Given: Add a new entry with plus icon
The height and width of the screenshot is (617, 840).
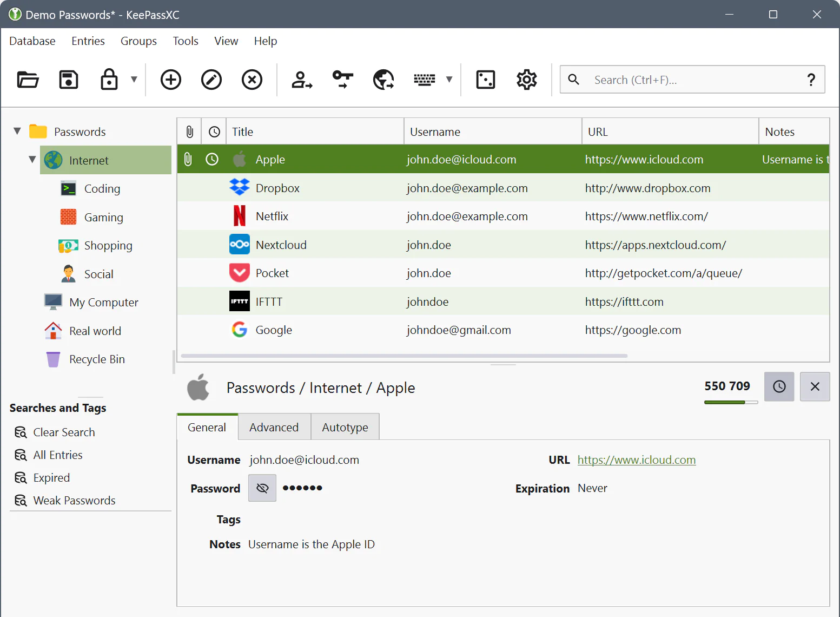Looking at the screenshot, I should [x=171, y=80].
